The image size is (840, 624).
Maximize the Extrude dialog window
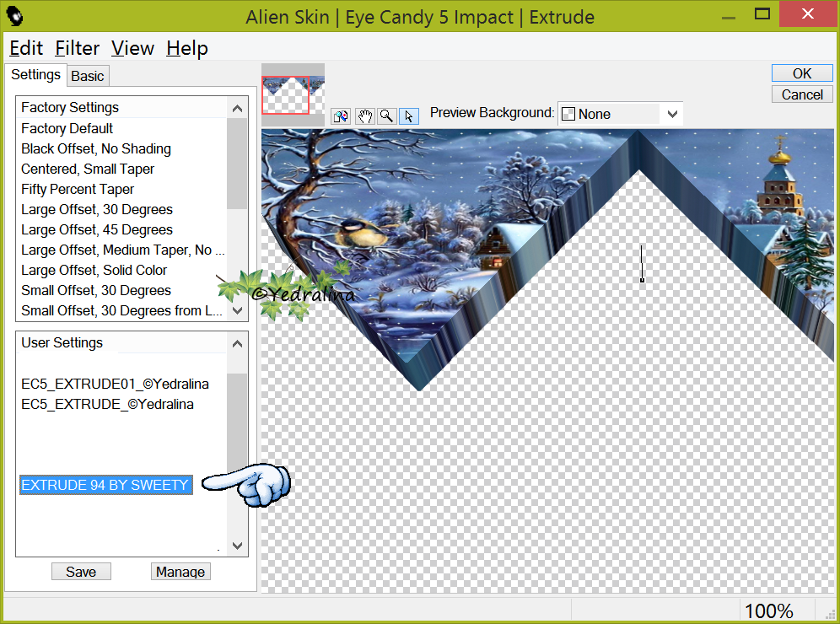click(x=762, y=14)
